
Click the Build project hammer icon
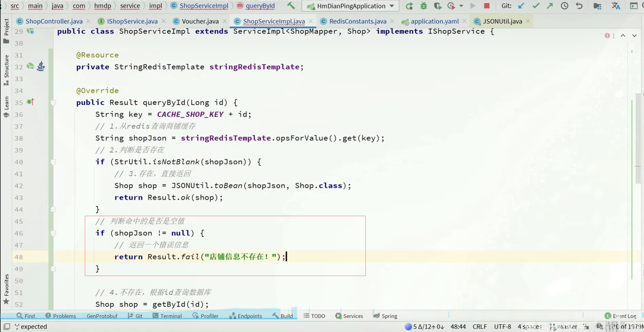(291, 6)
